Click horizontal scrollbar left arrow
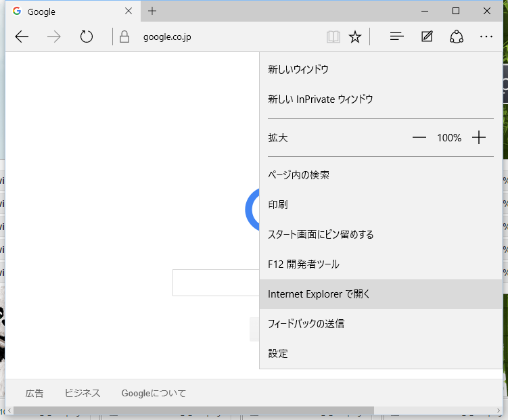Viewport: 508px width, 420px height. click(x=9, y=411)
